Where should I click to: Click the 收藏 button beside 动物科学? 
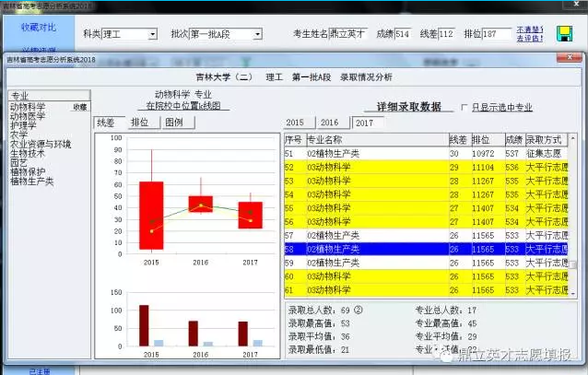(80, 107)
